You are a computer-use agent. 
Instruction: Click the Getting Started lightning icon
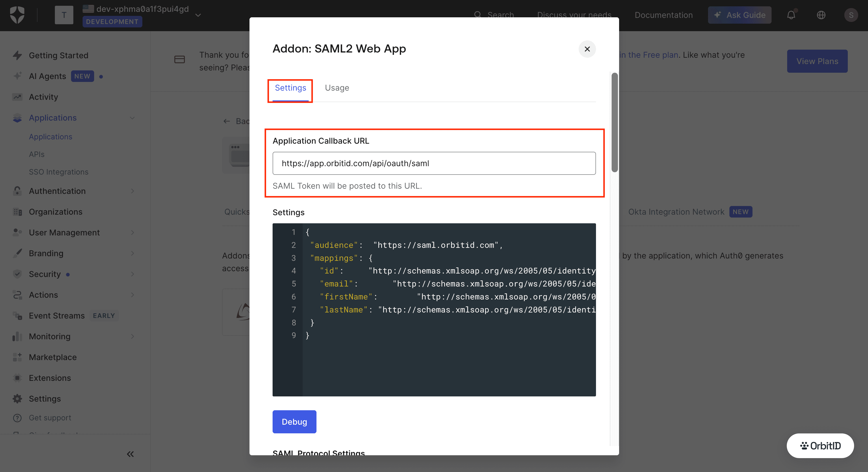click(x=17, y=55)
